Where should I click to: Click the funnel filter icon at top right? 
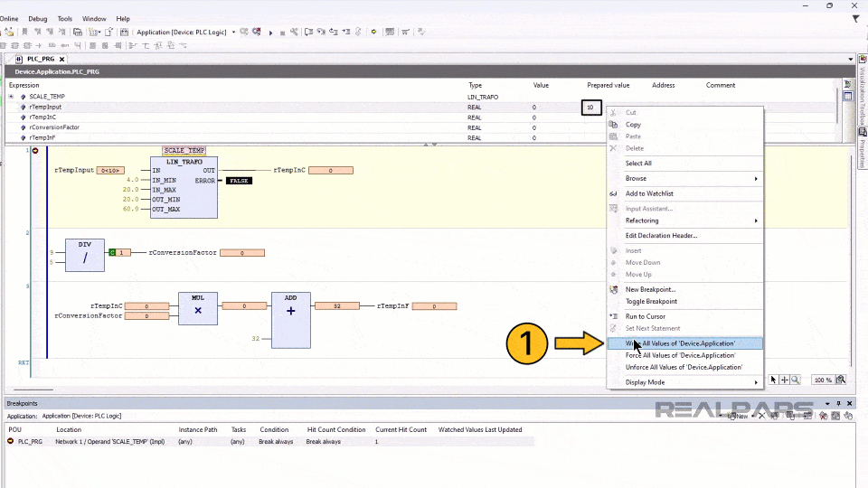[x=856, y=19]
